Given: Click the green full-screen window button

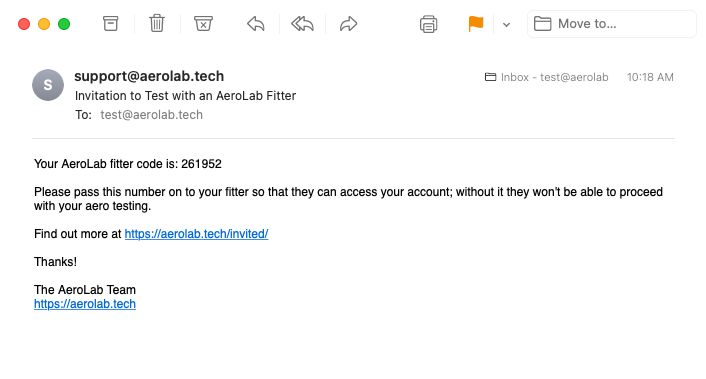Looking at the screenshot, I should pos(64,24).
